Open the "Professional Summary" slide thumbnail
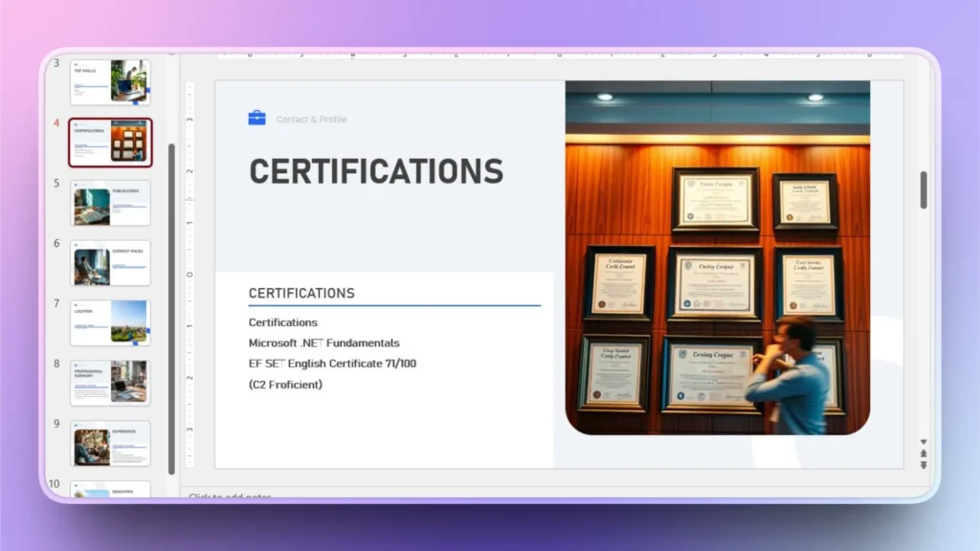This screenshot has height=551, width=980. point(109,383)
